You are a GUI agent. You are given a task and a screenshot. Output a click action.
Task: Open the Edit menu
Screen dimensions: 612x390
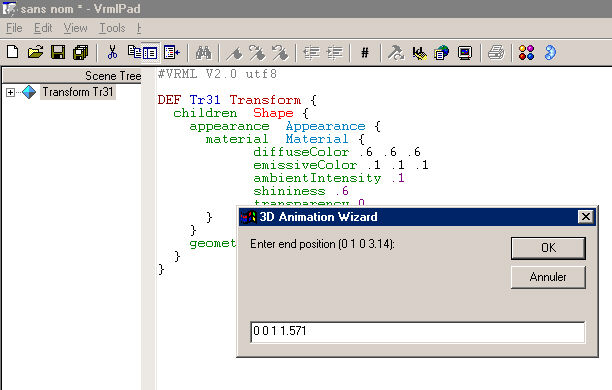pyautogui.click(x=43, y=28)
